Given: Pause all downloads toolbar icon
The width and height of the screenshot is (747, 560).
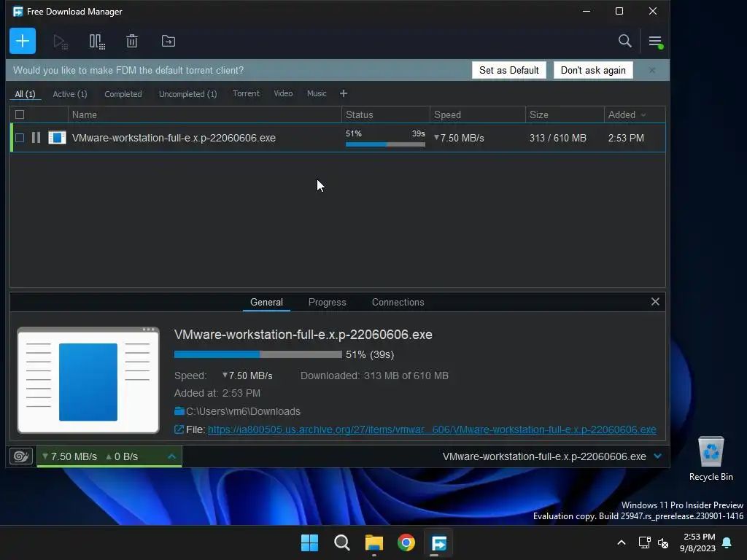Looking at the screenshot, I should click(x=97, y=42).
